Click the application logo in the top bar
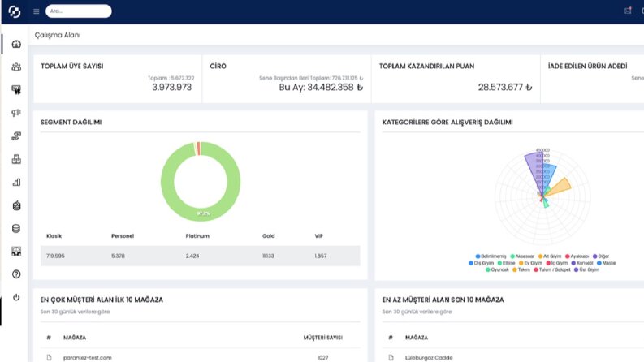 [x=15, y=11]
